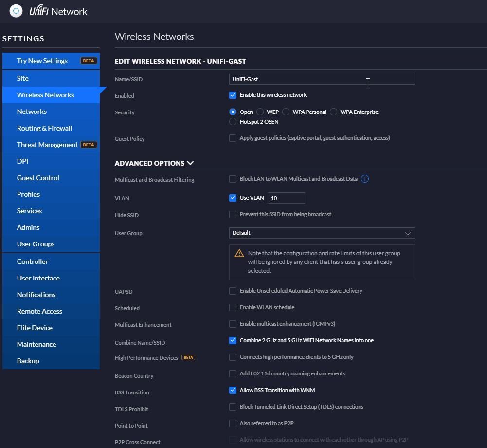The image size is (487, 448).
Task: Uncheck Allow BSS Transition with WNM
Action: (233, 390)
